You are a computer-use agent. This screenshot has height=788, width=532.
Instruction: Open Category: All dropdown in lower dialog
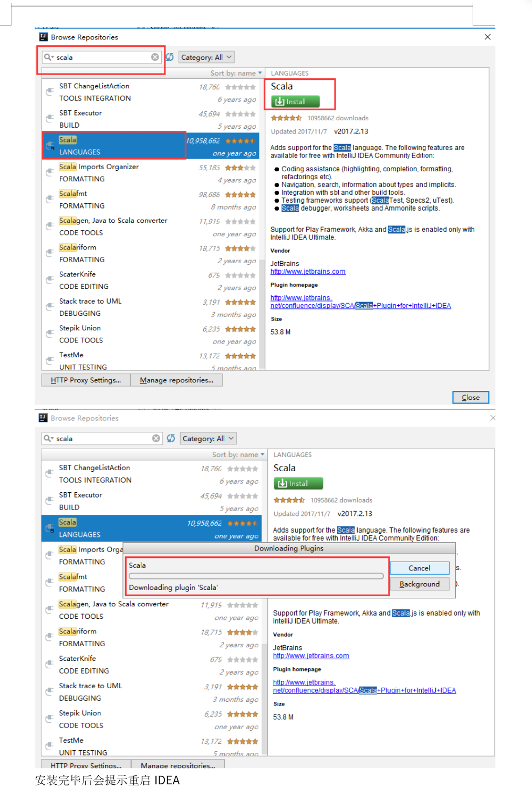pyautogui.click(x=207, y=438)
